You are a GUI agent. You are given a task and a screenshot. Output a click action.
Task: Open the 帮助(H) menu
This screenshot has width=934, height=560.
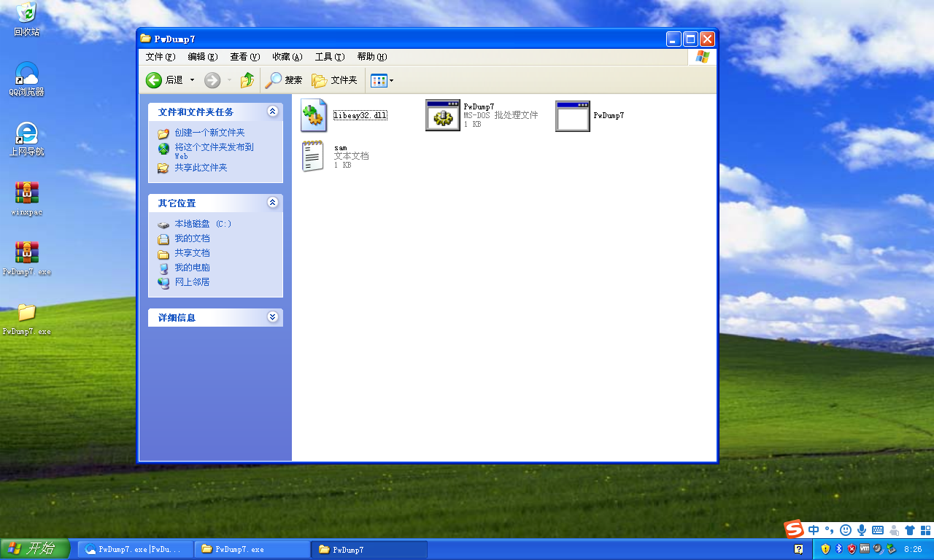click(372, 57)
